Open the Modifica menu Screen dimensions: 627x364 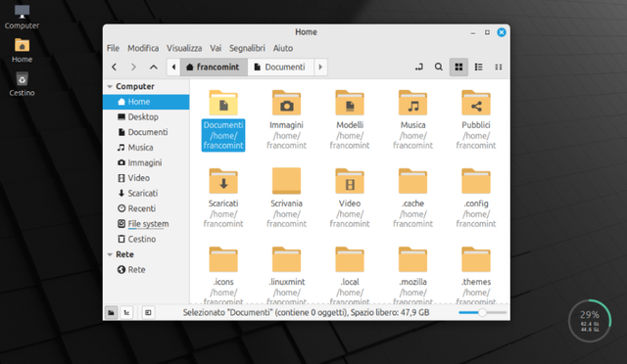click(143, 48)
